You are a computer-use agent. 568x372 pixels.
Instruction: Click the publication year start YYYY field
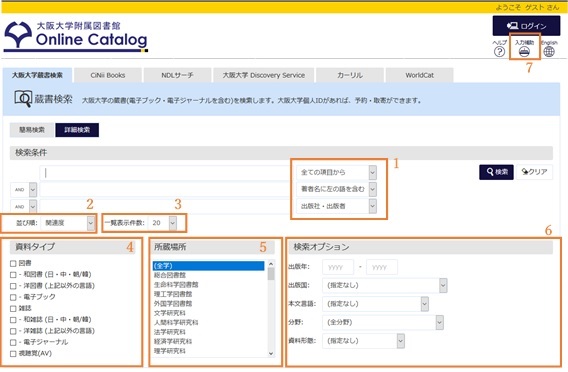point(338,267)
